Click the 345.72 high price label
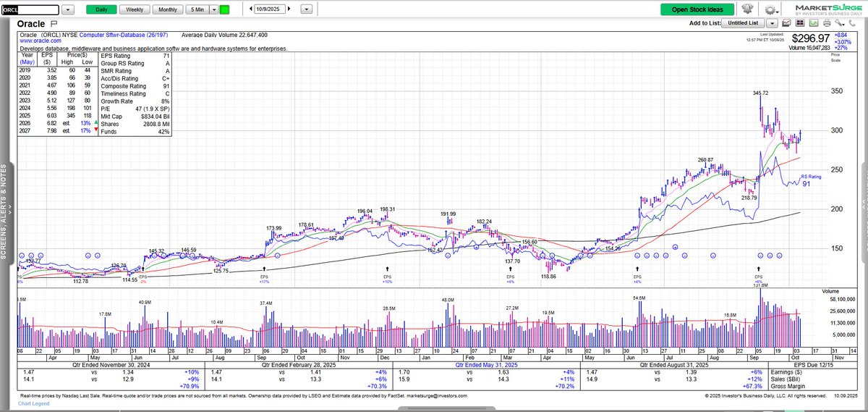This screenshot has width=868, height=412. [760, 93]
